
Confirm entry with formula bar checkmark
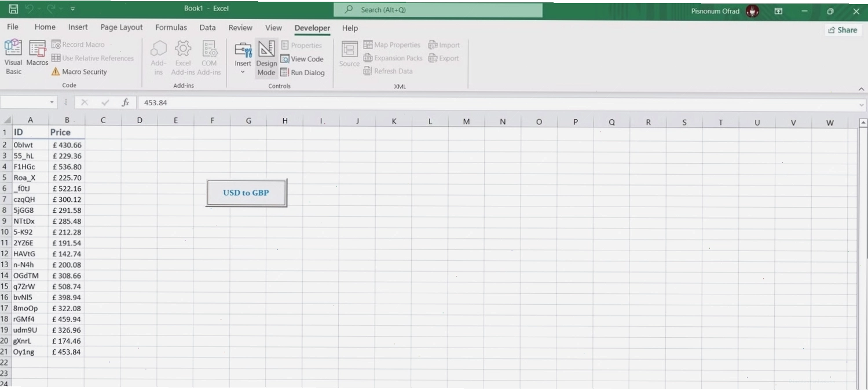click(105, 102)
